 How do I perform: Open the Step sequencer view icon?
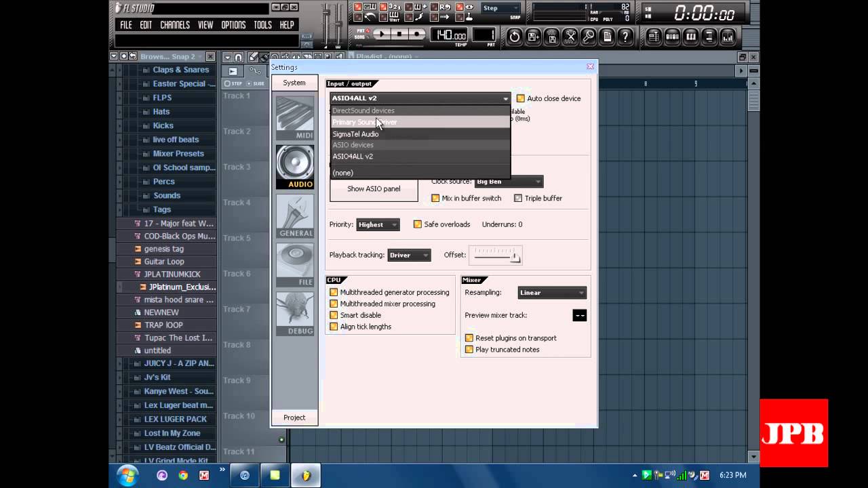(673, 36)
